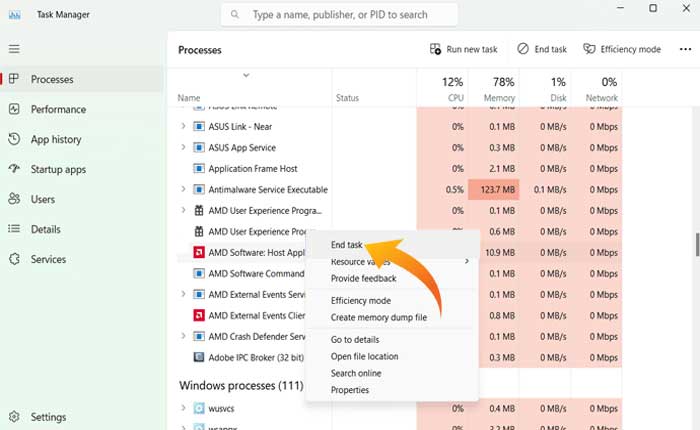The width and height of the screenshot is (700, 430).
Task: Expand the Antimalware Service Executable process
Action: (x=183, y=189)
